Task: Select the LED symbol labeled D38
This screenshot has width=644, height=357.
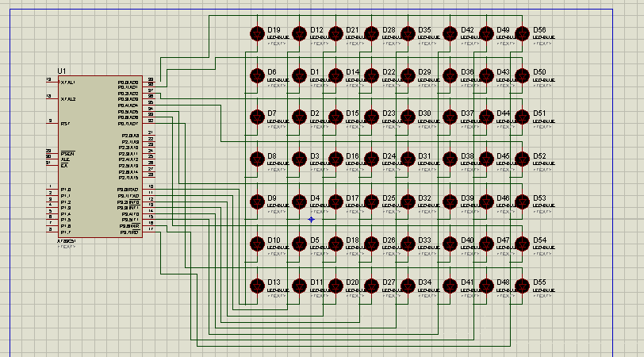Action: (x=450, y=159)
